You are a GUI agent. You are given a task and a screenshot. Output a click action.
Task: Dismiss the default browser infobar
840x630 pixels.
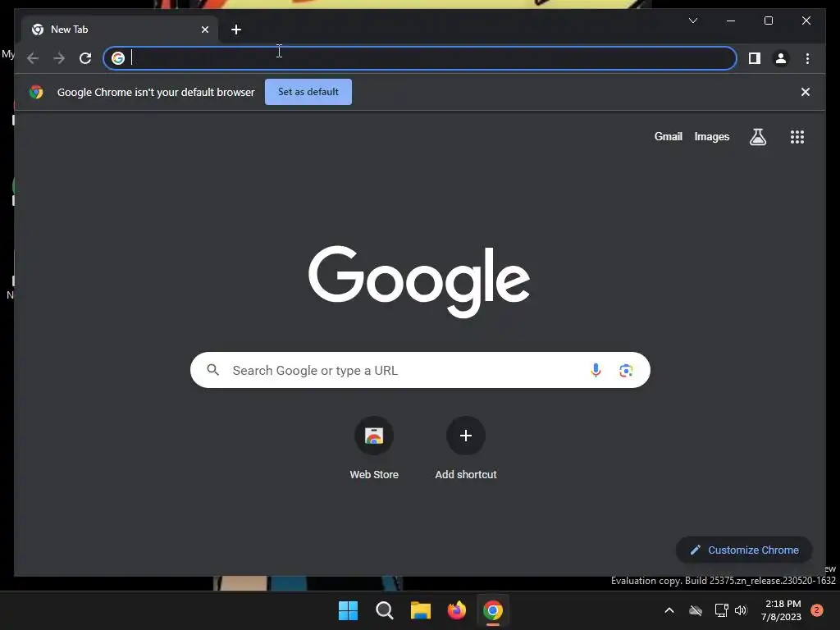pos(806,92)
